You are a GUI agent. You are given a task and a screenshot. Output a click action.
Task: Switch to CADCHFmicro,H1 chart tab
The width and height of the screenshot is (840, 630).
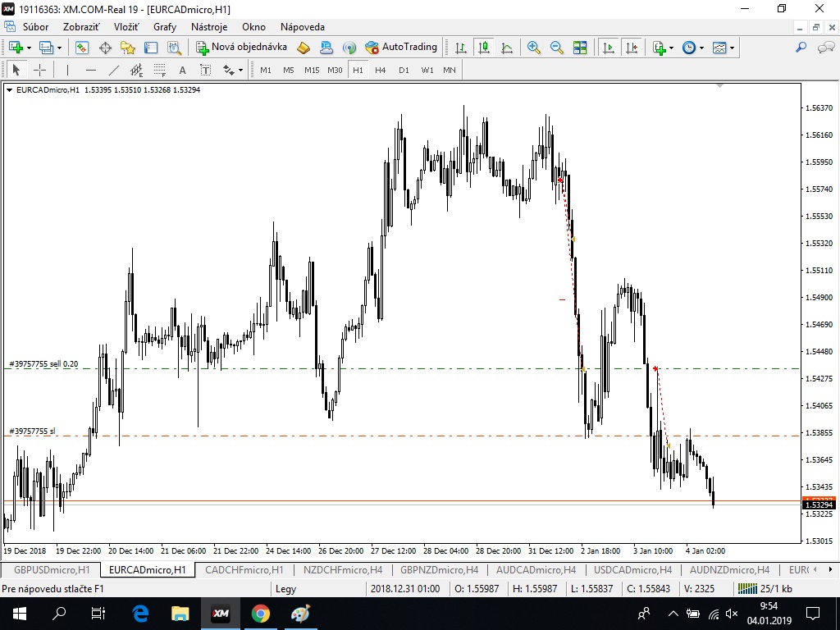coord(244,569)
